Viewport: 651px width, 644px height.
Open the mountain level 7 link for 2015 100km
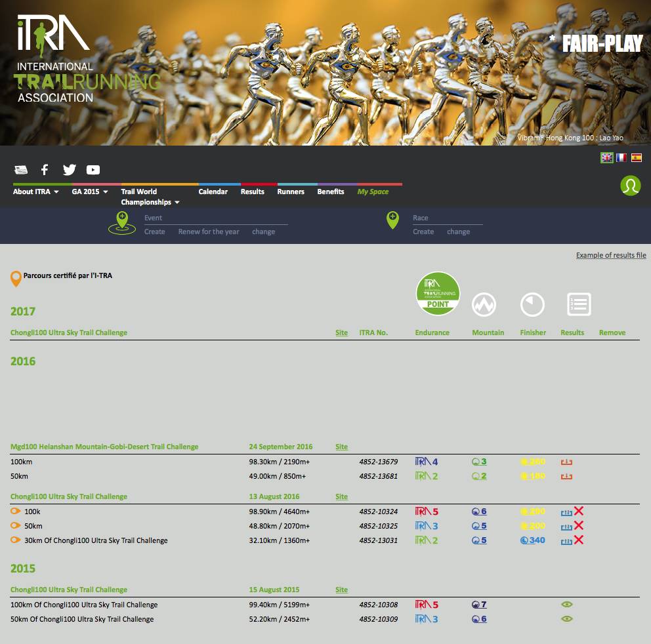click(x=479, y=605)
